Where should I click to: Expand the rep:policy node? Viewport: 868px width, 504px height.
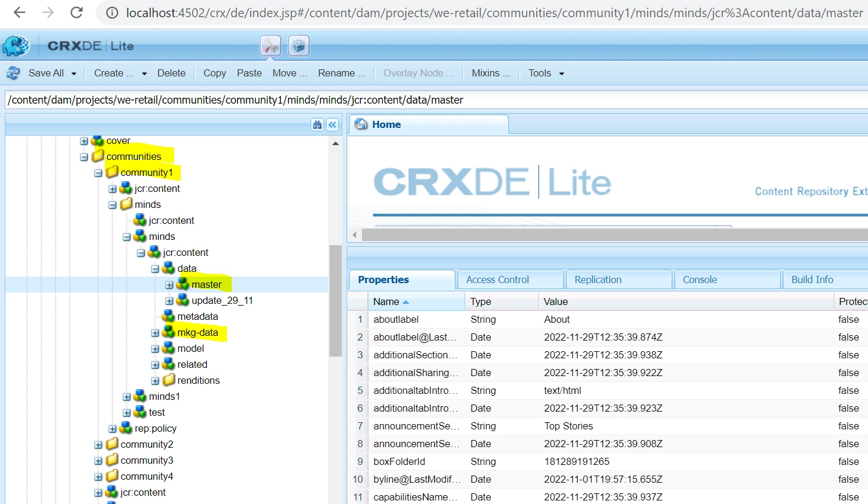113,429
